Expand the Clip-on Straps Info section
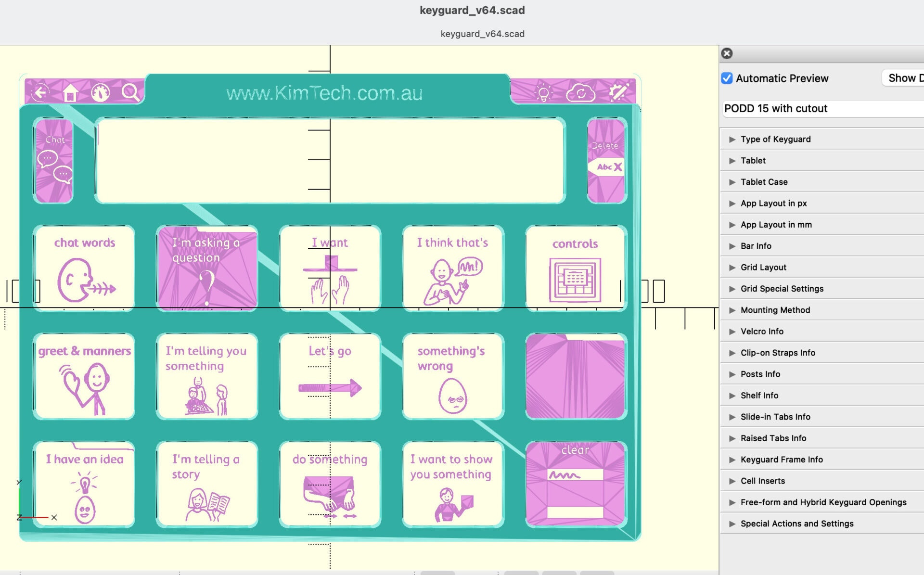The width and height of the screenshot is (924, 575). (822, 353)
